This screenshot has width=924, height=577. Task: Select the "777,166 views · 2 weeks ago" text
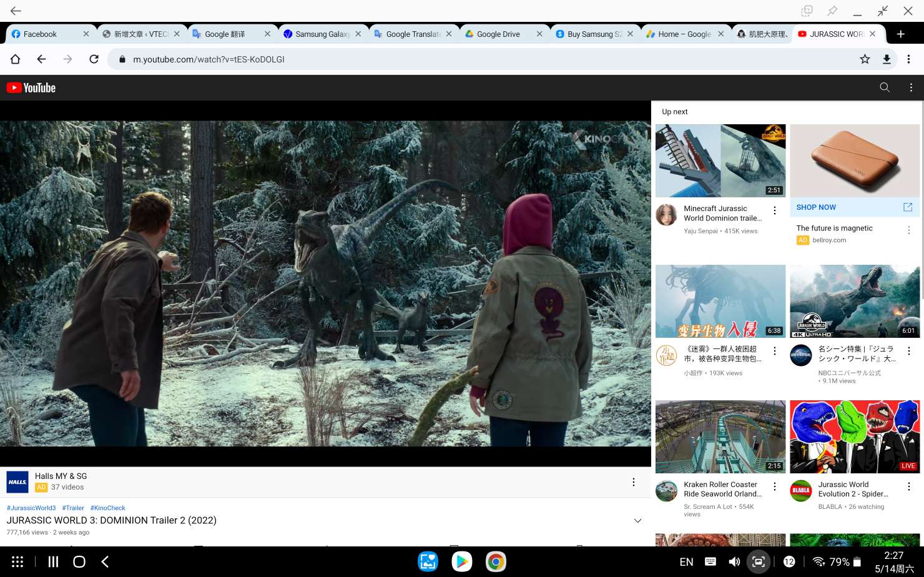(x=48, y=533)
